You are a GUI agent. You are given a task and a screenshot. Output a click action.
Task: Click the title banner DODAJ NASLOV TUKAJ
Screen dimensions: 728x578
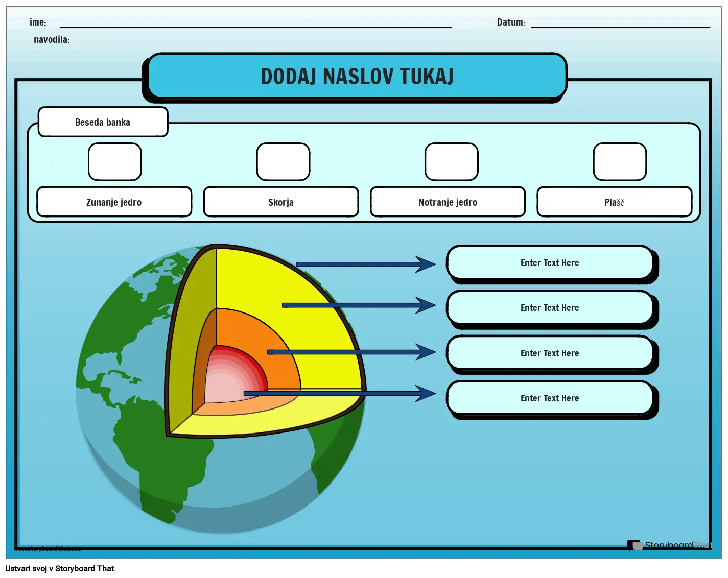click(x=357, y=77)
